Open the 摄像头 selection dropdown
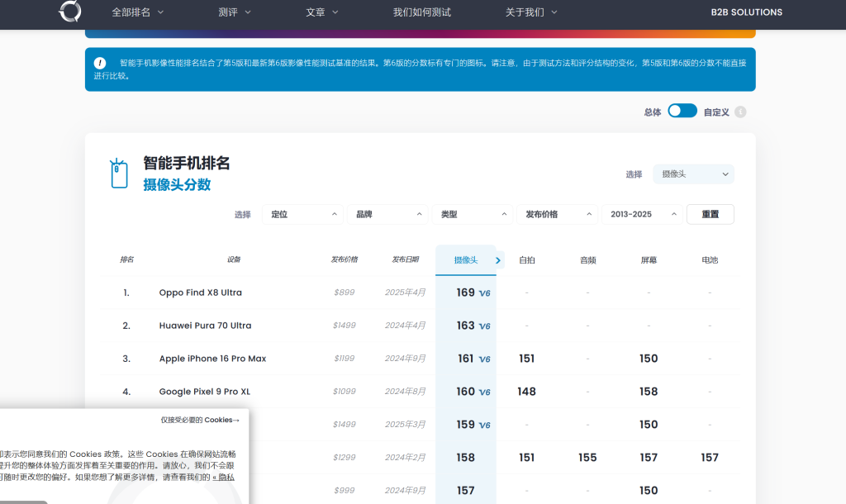Screen dimensions: 846x504 [x=693, y=174]
